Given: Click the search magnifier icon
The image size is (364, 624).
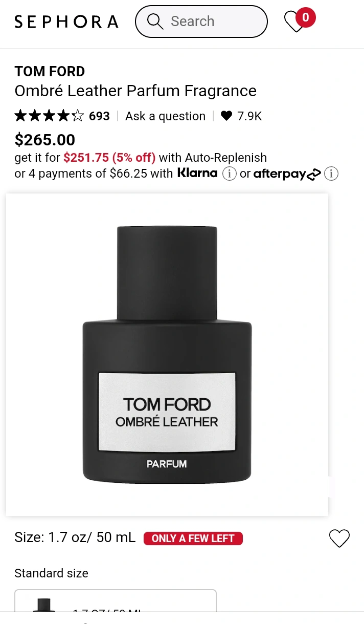Looking at the screenshot, I should (154, 21).
